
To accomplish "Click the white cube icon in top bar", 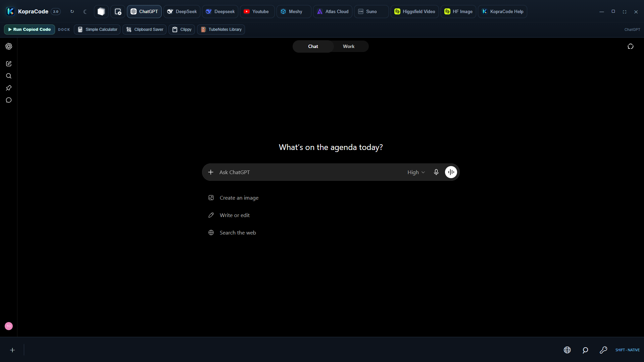I will click(x=101, y=11).
